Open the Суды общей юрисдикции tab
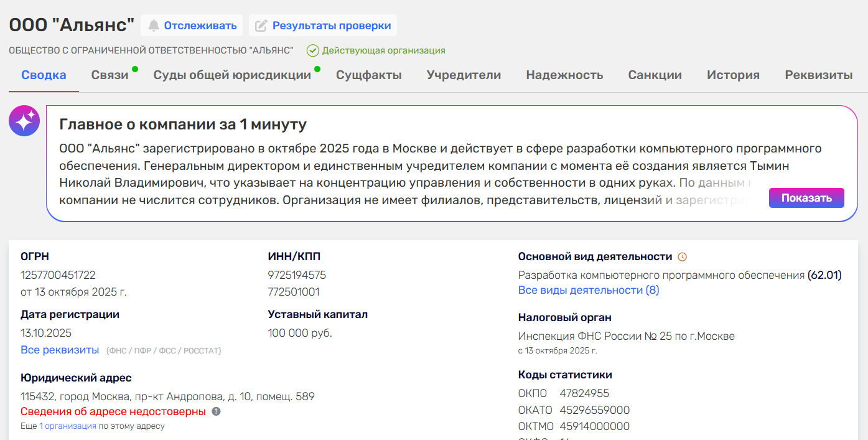This screenshot has width=868, height=440. (x=232, y=75)
